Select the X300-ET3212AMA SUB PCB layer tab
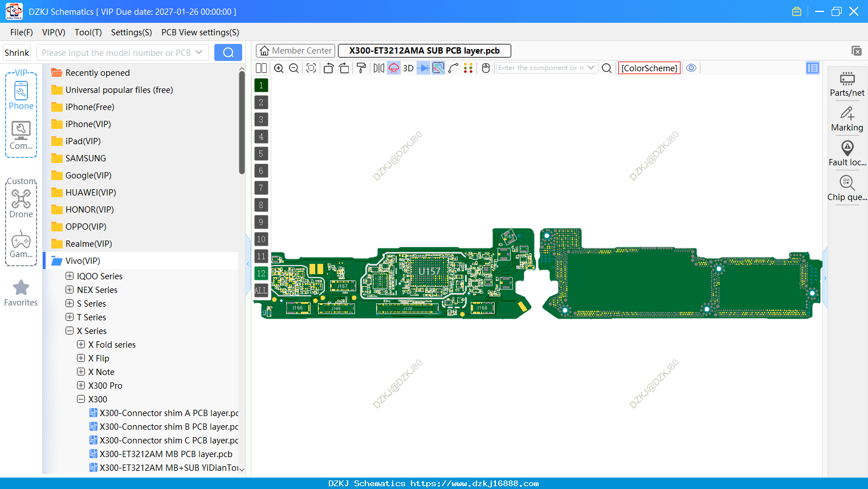 click(x=425, y=51)
